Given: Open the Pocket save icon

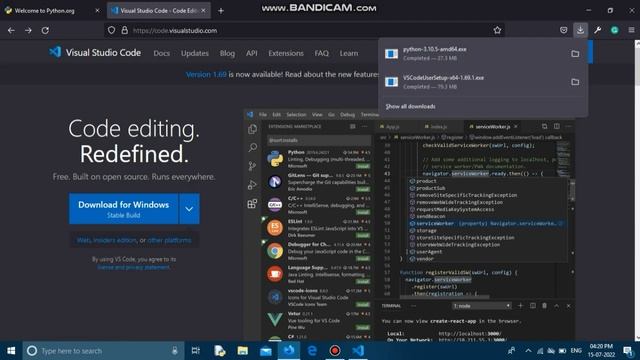Looking at the screenshot, I should [564, 30].
